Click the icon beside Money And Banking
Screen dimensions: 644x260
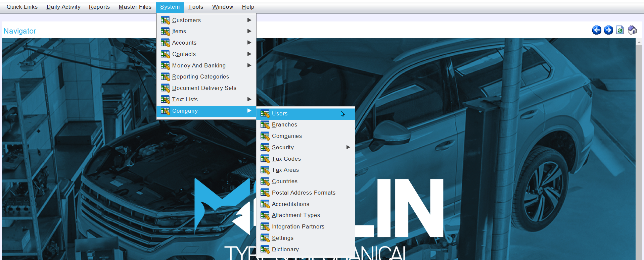[165, 65]
